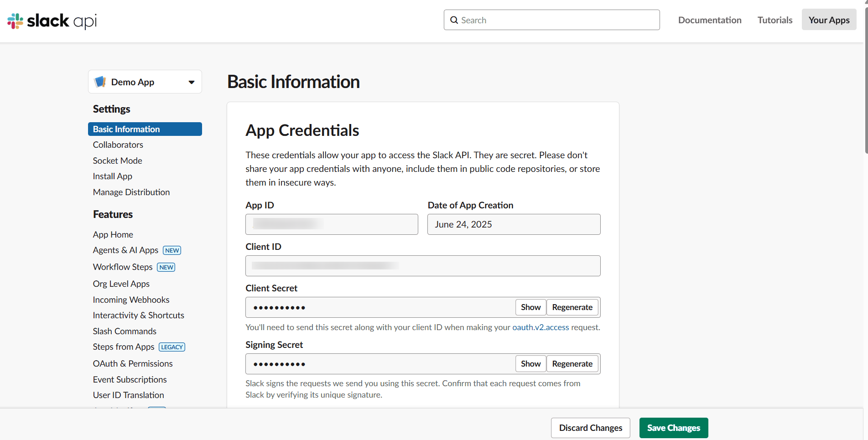
Task: Save changes with the green button
Action: [x=673, y=428]
